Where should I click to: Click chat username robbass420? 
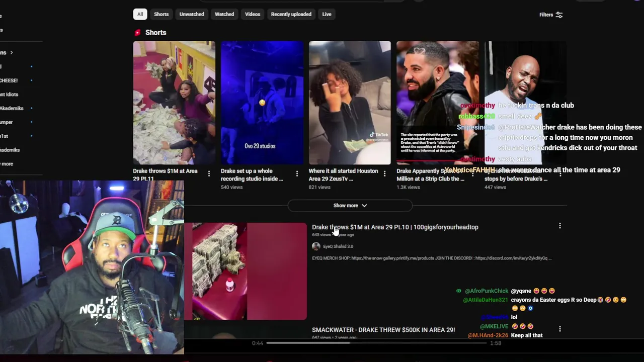[476, 116]
